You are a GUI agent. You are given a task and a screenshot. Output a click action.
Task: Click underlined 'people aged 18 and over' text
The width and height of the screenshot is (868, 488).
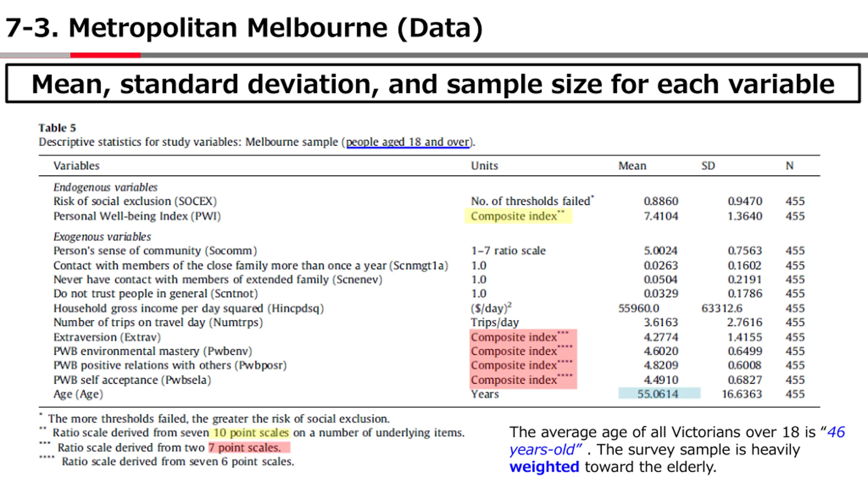(x=407, y=142)
